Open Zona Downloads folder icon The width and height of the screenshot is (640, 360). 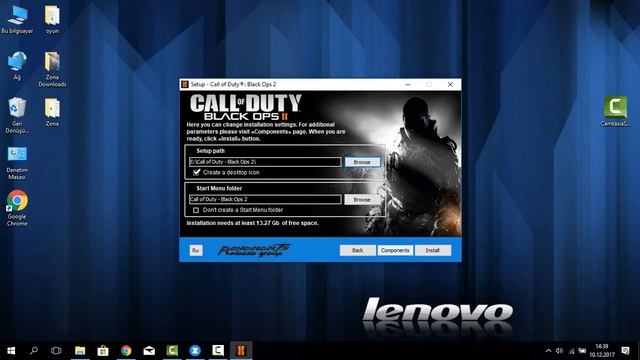52,69
